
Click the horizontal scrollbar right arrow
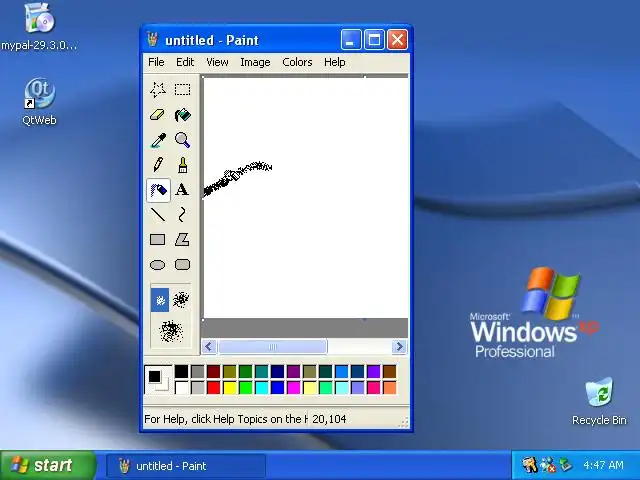click(399, 347)
